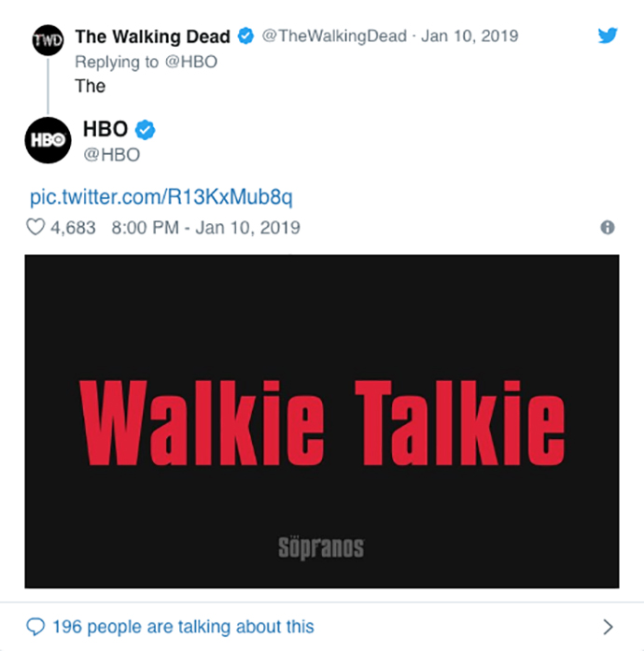The width and height of the screenshot is (644, 651).
Task: Open the HBO display name
Action: [x=105, y=129]
